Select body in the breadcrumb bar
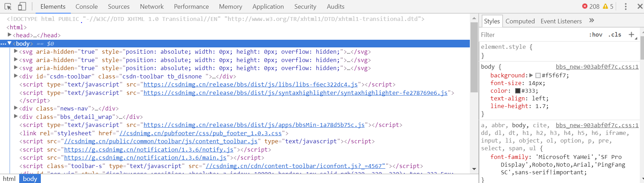644x183 pixels. tap(30, 178)
